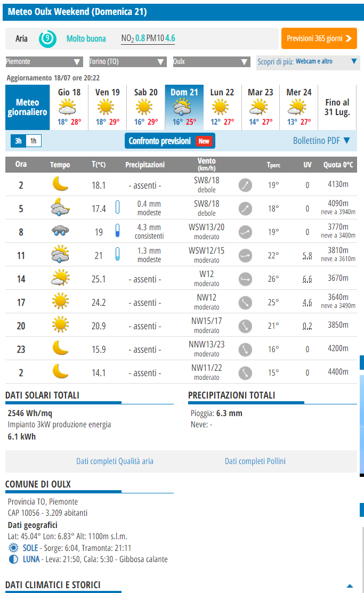Click the sun and rain icon at hour 11

point(60,254)
